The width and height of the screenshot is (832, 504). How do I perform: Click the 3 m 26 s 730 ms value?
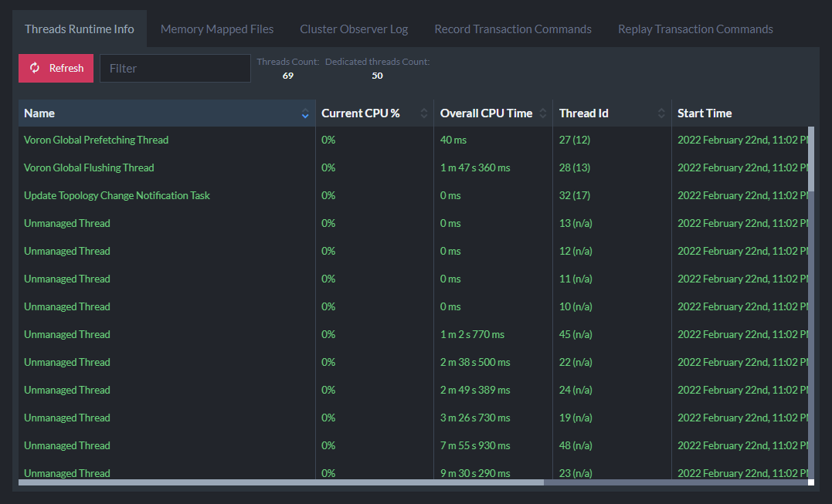click(475, 418)
